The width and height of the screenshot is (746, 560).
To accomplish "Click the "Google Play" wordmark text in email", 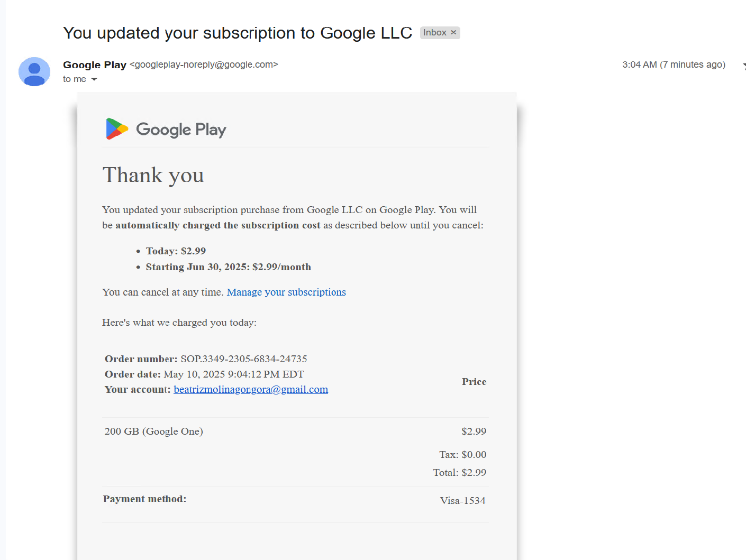I will (x=181, y=130).
